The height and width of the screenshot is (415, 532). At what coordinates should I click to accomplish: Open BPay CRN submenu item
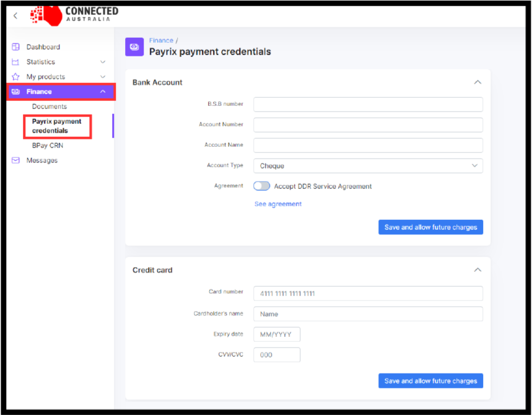(x=48, y=146)
